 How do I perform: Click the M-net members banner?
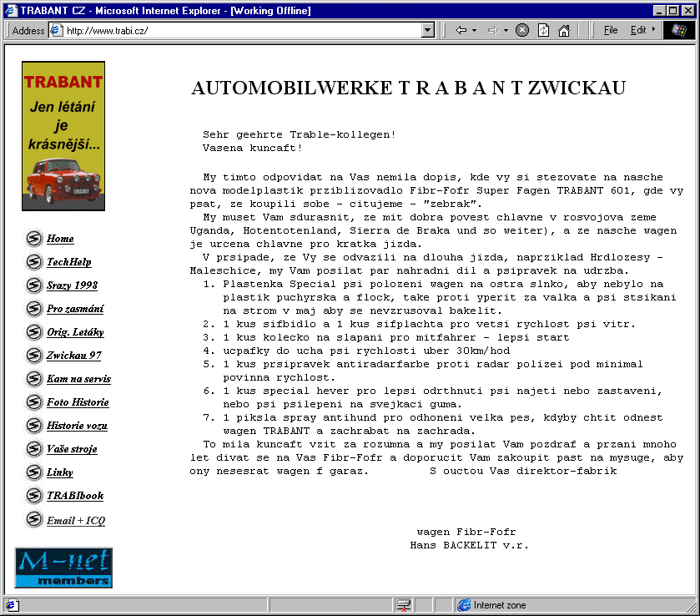click(63, 568)
